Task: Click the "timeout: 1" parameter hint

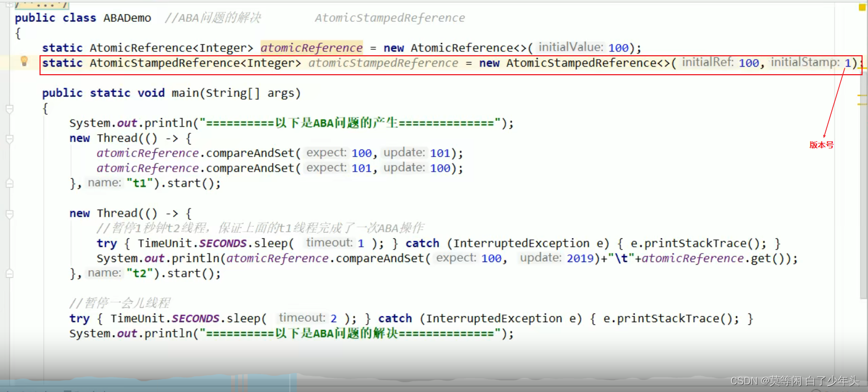Action: click(335, 243)
